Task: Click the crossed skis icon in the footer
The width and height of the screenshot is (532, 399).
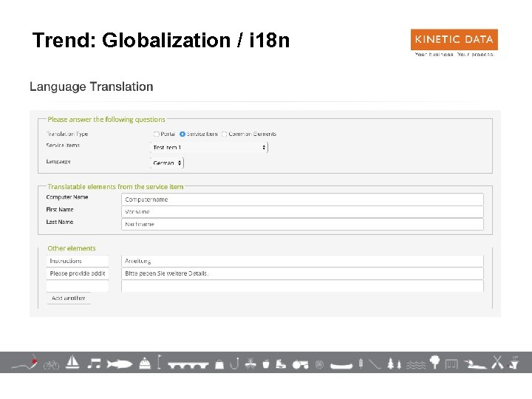Action: click(x=497, y=362)
